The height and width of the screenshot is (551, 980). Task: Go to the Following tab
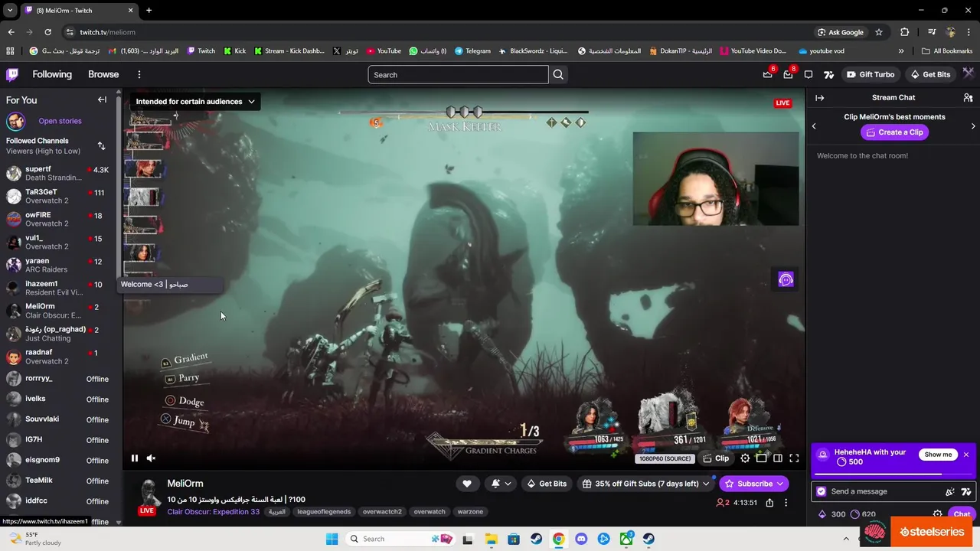click(x=52, y=74)
